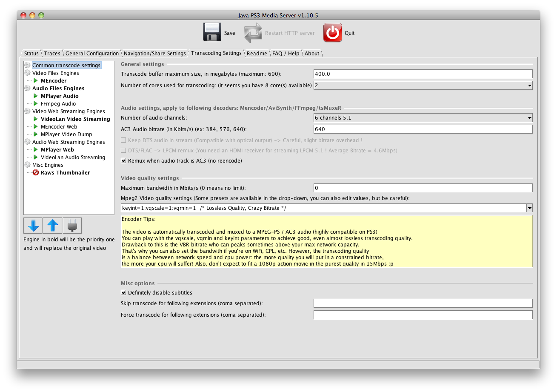The width and height of the screenshot is (557, 392).
Task: Click the Save floppy disk icon
Action: 212,32
